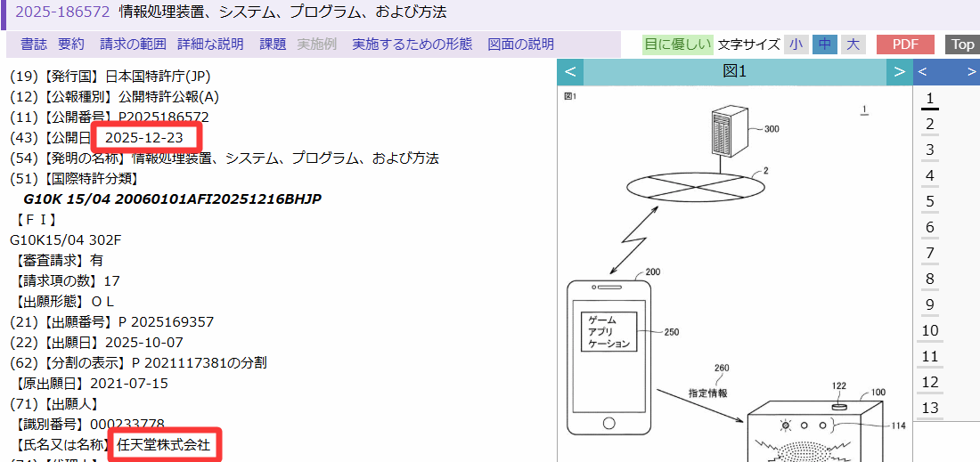Set font size to small (小)
Viewport: 980px width, 462px height.
pyautogui.click(x=796, y=44)
